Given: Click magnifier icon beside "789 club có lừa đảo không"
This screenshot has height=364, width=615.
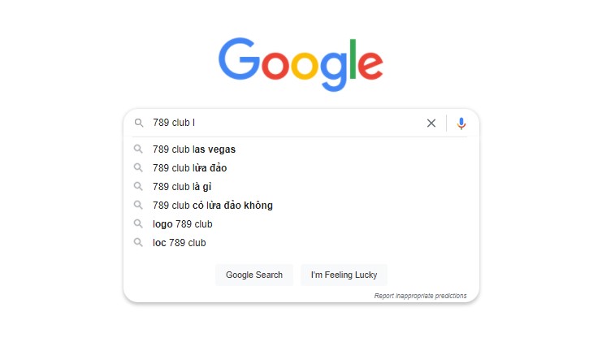Looking at the screenshot, I should click(x=139, y=206).
